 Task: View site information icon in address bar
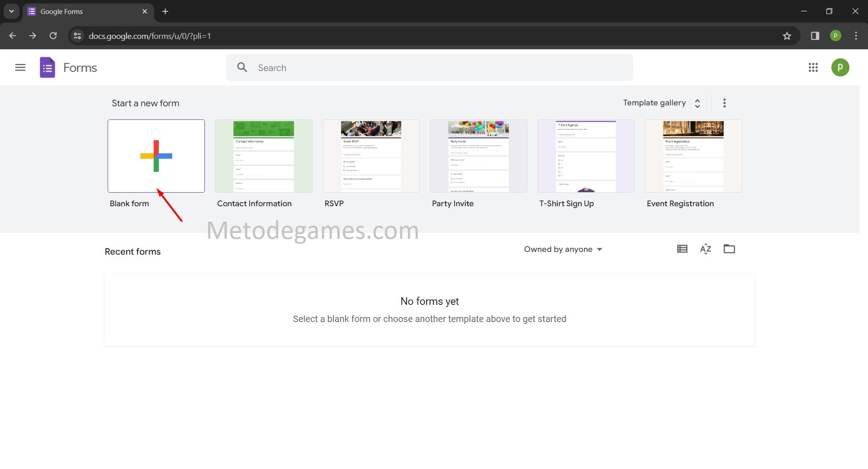tap(77, 36)
